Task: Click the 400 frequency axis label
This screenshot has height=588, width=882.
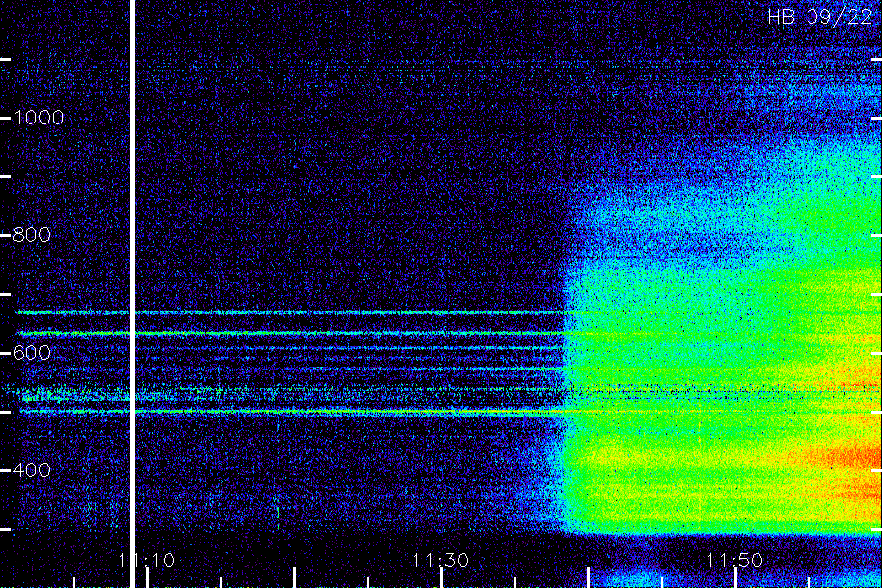Action: (x=31, y=469)
